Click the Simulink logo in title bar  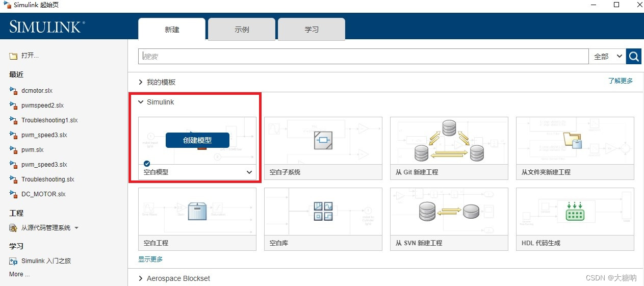tap(7, 5)
